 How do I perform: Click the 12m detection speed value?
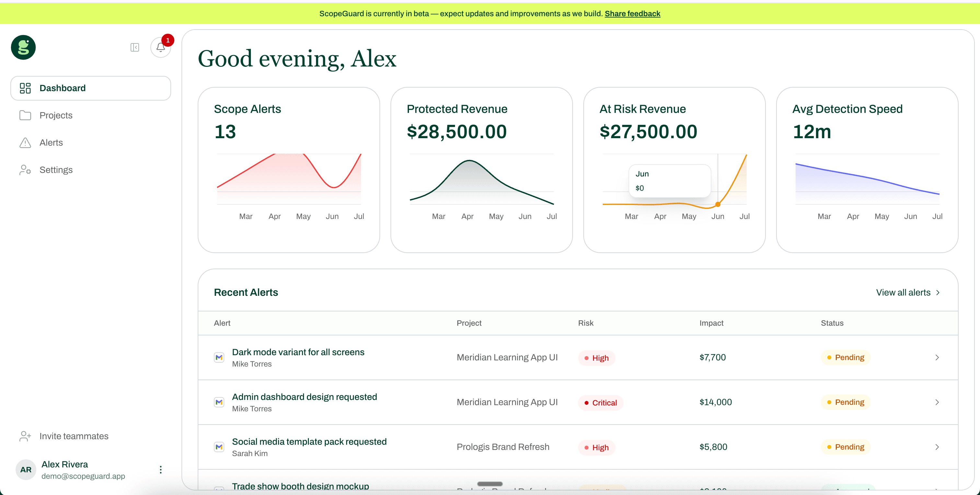click(812, 132)
